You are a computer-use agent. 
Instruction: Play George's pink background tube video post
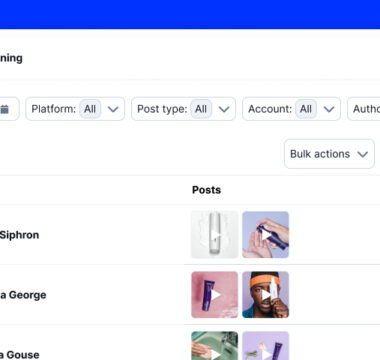[215, 295]
